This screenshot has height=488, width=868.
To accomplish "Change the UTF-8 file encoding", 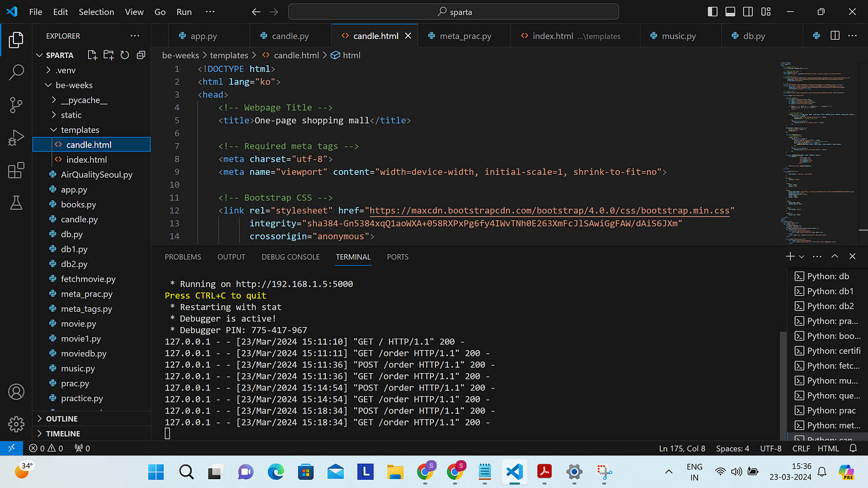I will click(x=771, y=448).
